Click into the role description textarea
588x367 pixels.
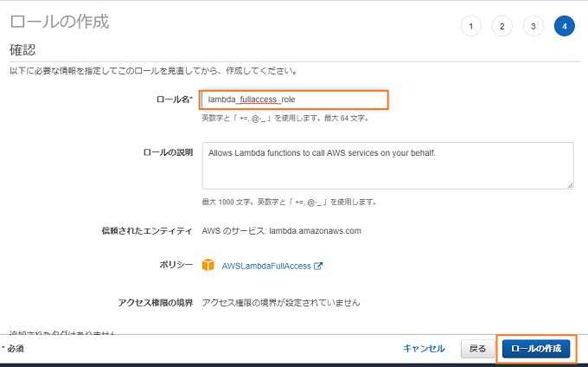pyautogui.click(x=387, y=165)
